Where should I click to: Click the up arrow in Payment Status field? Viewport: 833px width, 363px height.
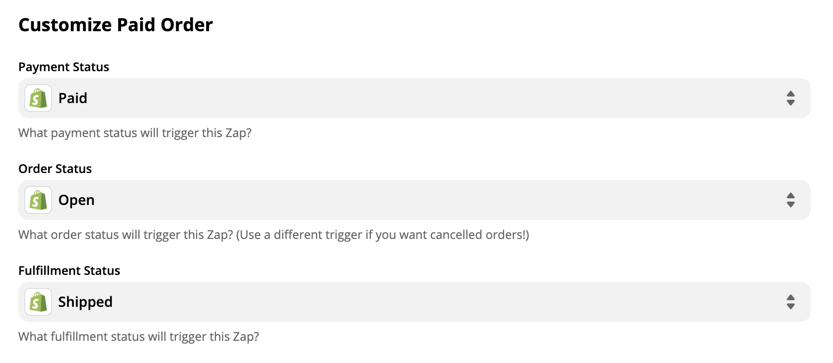[x=790, y=94]
